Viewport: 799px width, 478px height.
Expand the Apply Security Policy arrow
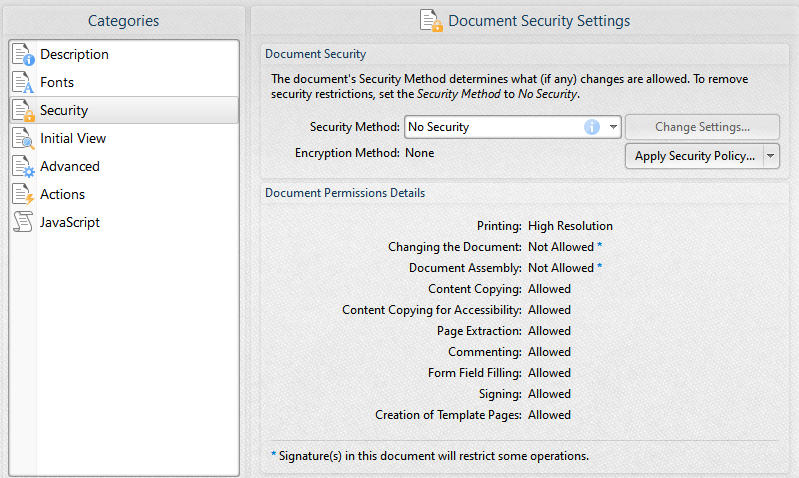coord(770,156)
